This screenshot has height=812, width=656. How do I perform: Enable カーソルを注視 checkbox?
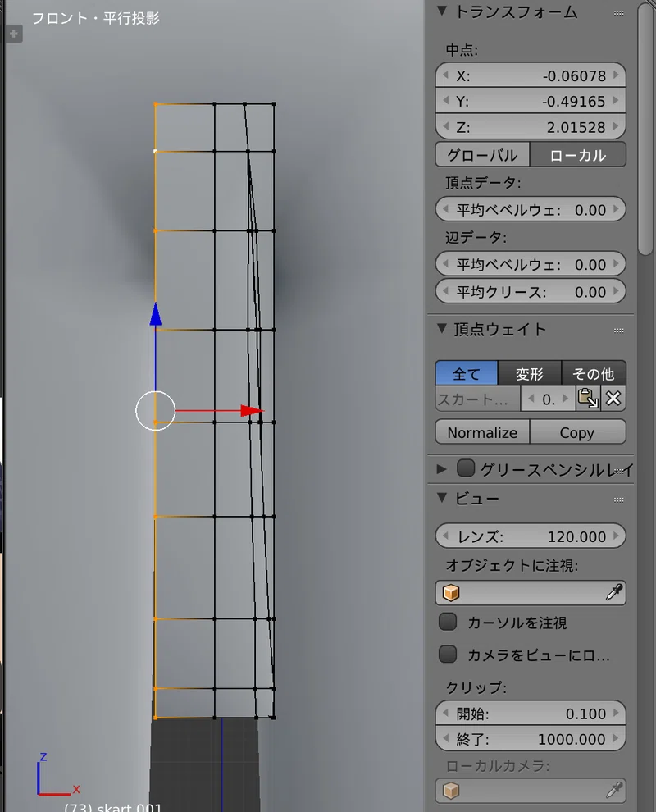click(x=448, y=622)
